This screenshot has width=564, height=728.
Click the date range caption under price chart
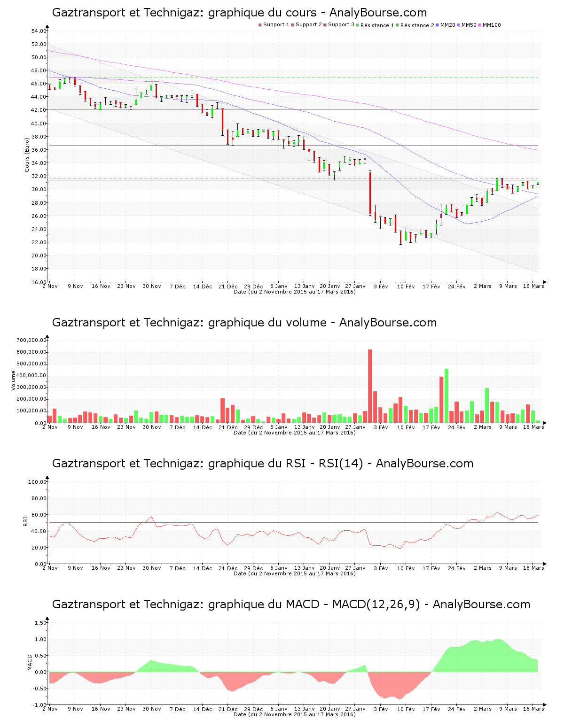point(295,292)
